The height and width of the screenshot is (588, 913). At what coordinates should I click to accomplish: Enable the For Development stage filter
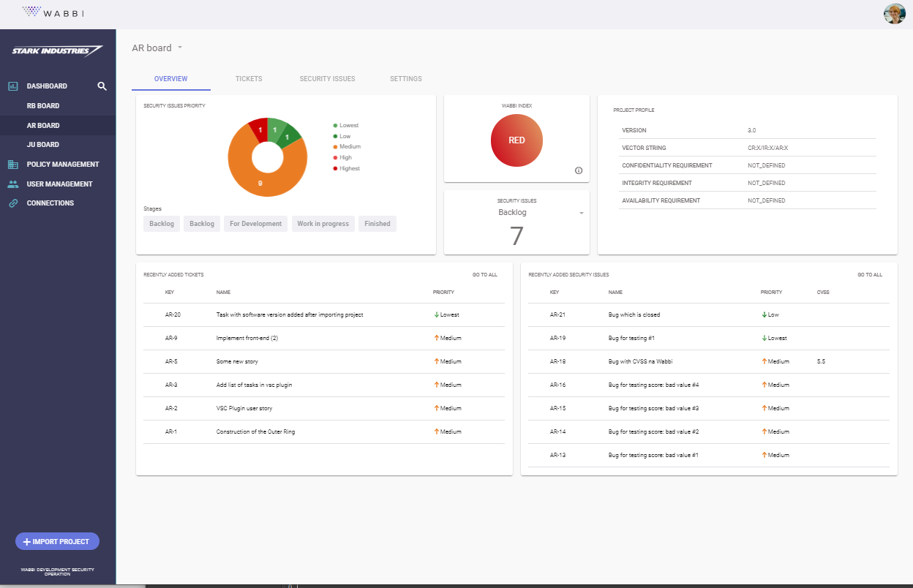tap(255, 223)
